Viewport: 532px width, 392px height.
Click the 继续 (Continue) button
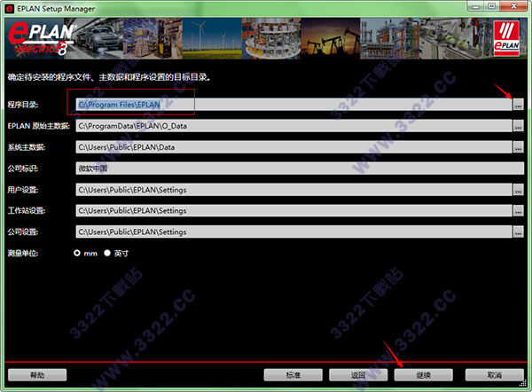[x=424, y=375]
